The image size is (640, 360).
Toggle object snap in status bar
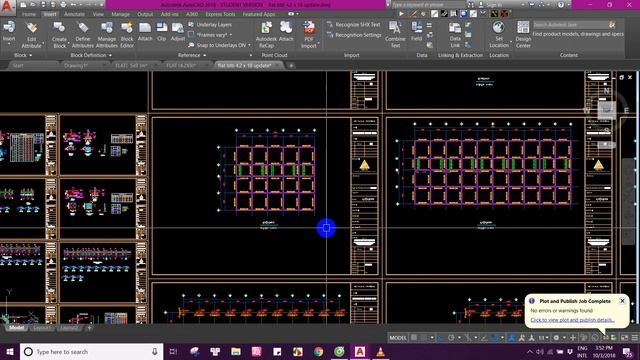click(x=495, y=338)
